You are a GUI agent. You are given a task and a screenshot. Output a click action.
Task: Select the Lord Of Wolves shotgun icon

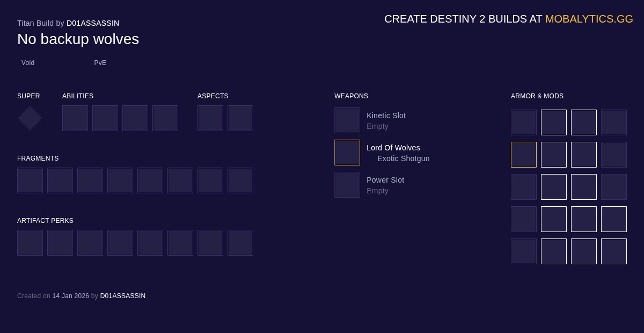pos(347,153)
